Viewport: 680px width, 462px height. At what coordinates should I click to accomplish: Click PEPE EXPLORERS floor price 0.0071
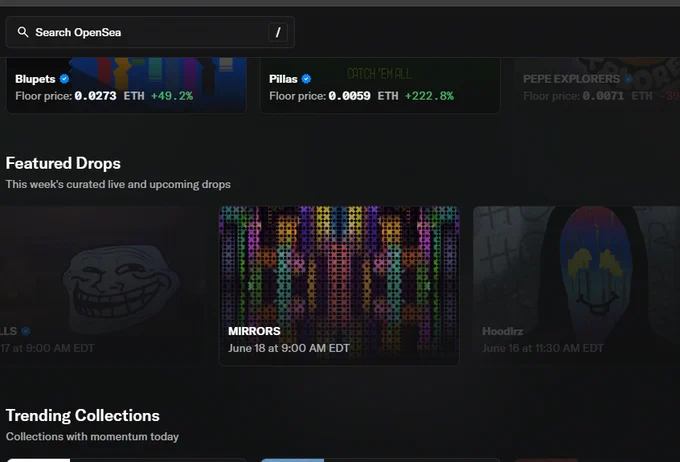[x=603, y=96]
